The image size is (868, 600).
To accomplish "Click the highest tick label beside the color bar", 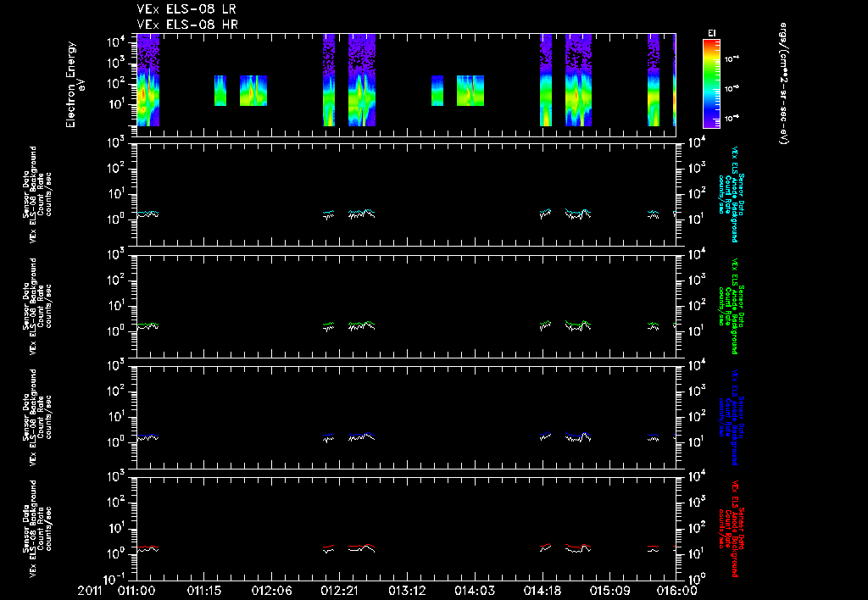I will click(732, 58).
